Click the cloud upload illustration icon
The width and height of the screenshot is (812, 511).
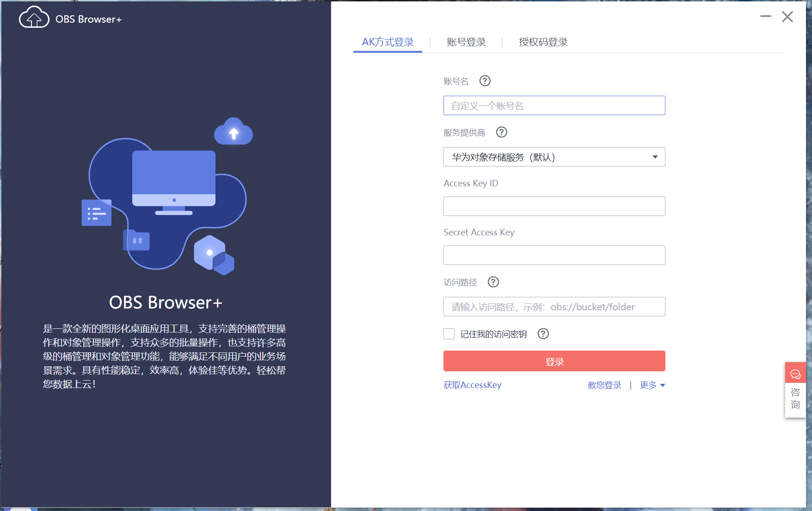pos(234,132)
